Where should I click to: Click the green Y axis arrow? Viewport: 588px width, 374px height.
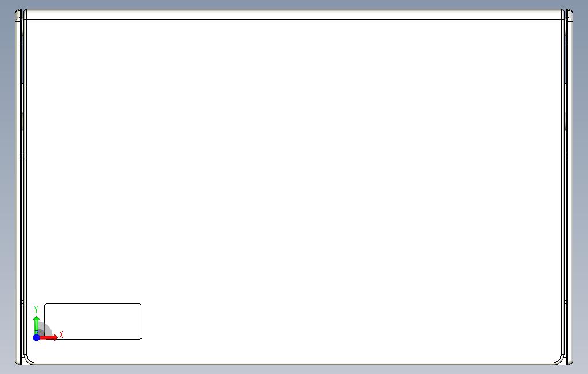click(x=36, y=325)
